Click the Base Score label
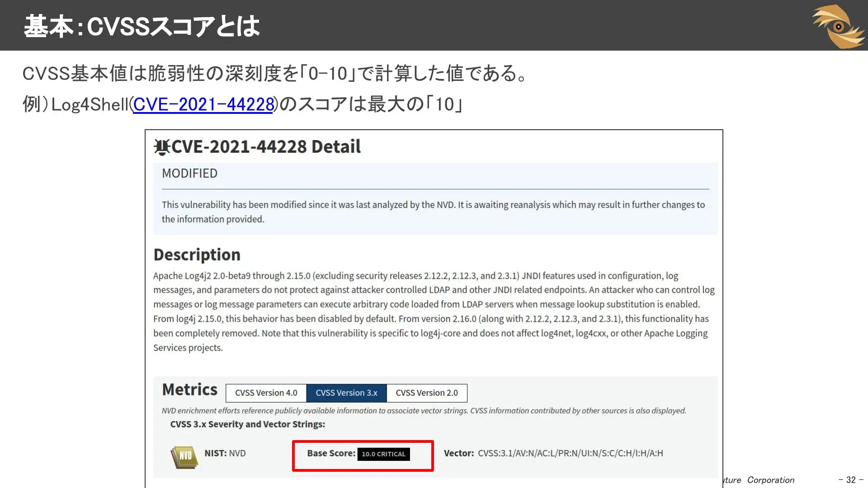The height and width of the screenshot is (488, 868). (331, 453)
